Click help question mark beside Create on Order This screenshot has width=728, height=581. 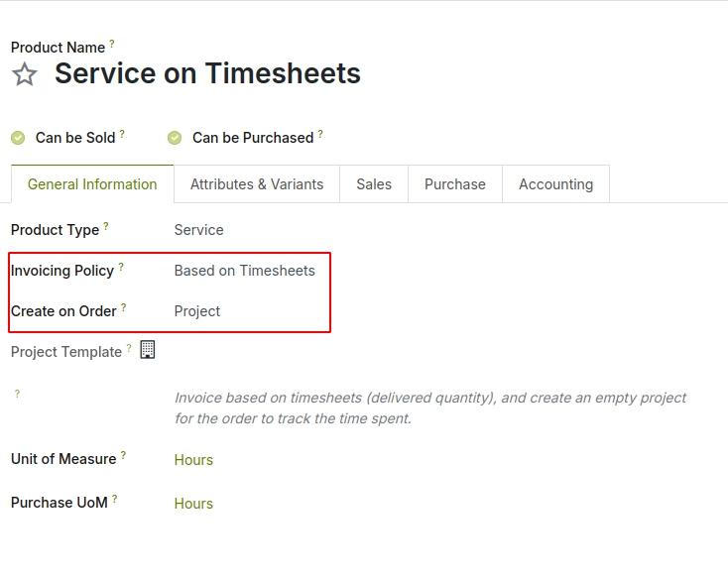pyautogui.click(x=124, y=307)
